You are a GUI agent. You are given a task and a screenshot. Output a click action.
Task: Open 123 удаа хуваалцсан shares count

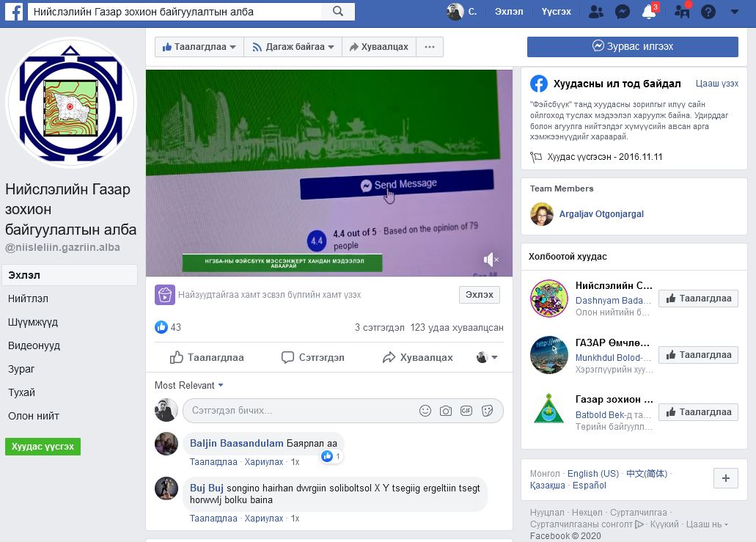click(457, 327)
